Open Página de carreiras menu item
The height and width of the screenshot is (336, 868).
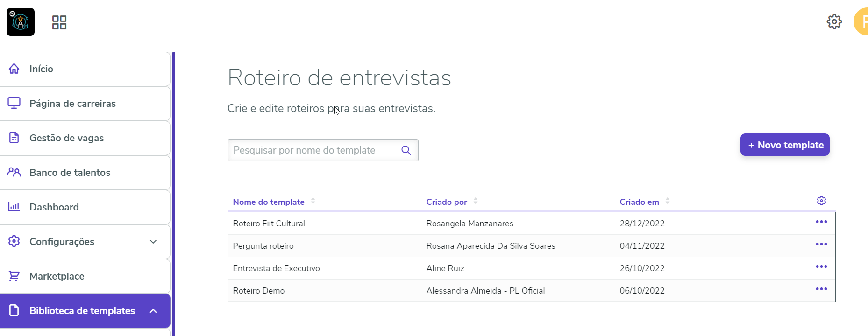pos(85,104)
